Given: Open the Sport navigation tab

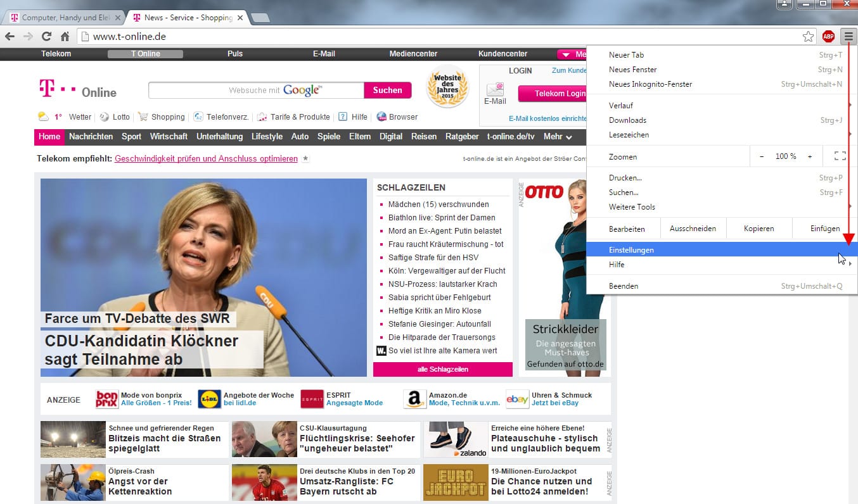Looking at the screenshot, I should click(132, 137).
